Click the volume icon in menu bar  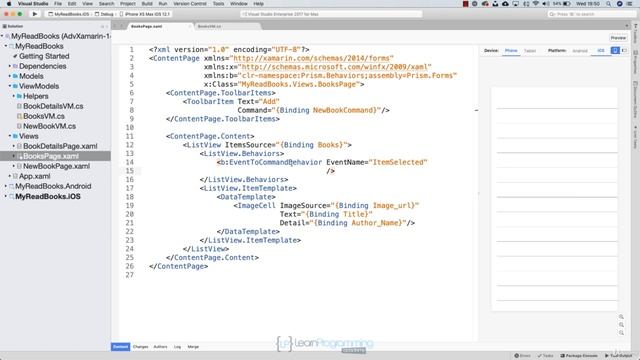tap(546, 4)
